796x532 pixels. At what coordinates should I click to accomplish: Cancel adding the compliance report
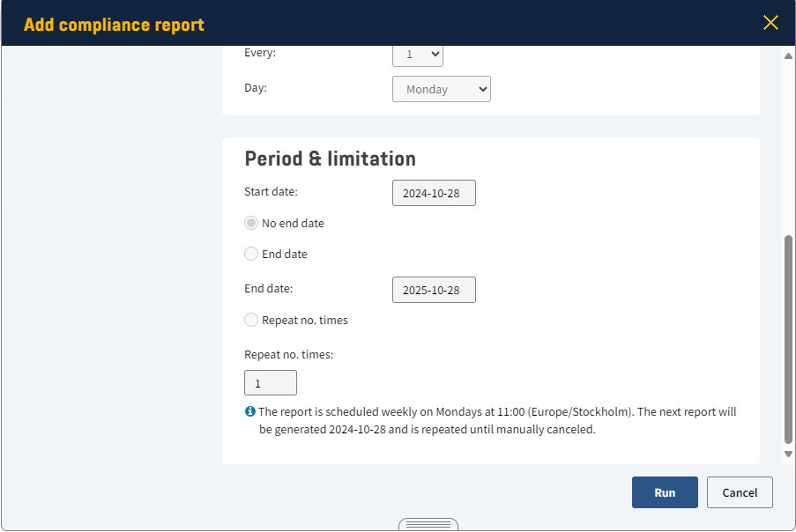(x=740, y=492)
